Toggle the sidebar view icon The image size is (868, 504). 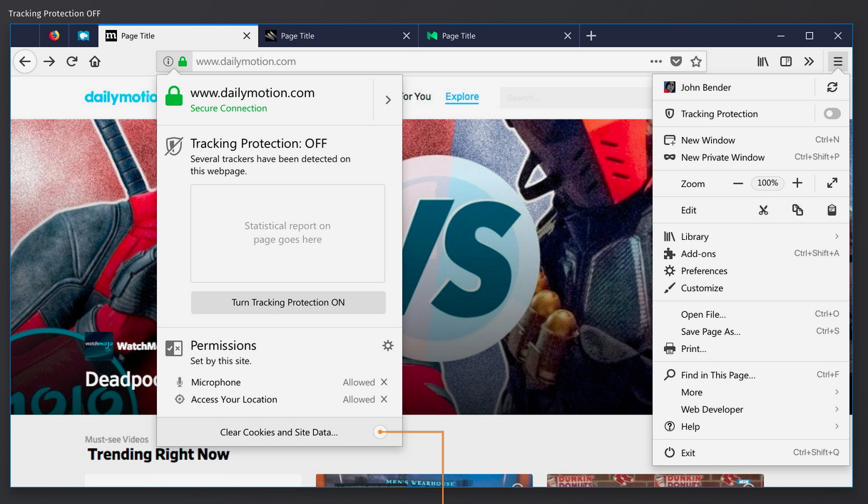(x=786, y=61)
